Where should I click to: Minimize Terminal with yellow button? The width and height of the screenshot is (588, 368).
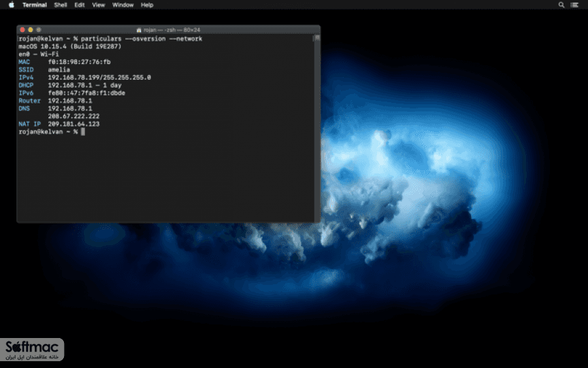(31, 30)
